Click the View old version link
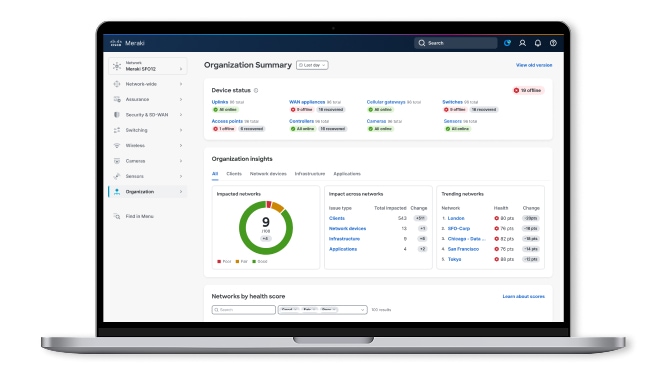Screen dimensions: 666x375 [534, 65]
